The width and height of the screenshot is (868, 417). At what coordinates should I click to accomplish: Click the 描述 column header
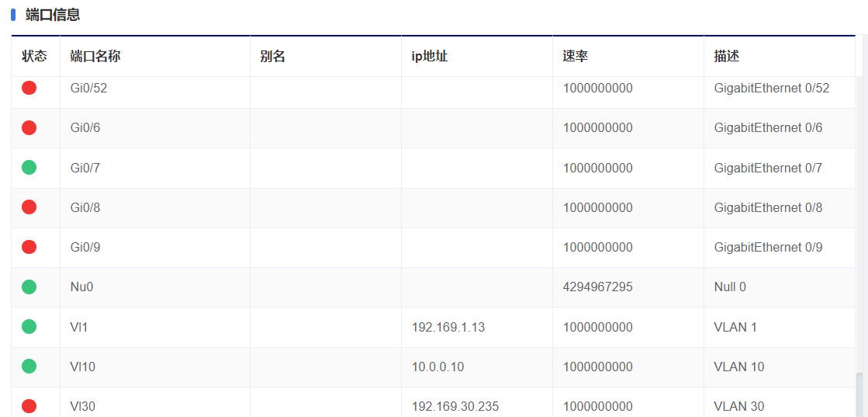click(726, 56)
